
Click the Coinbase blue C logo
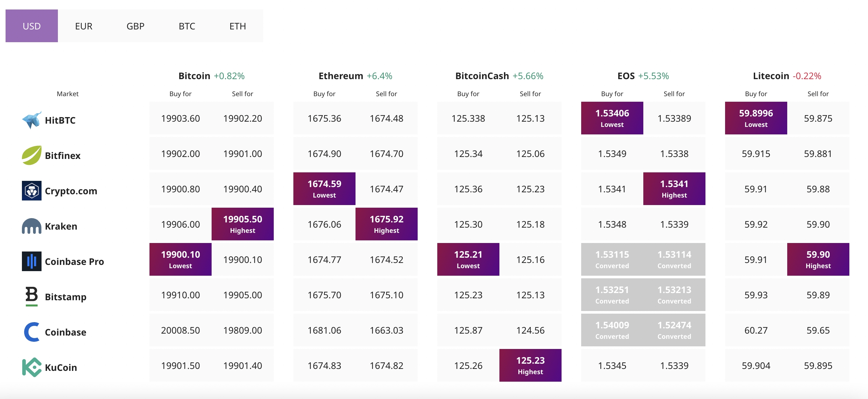coord(32,332)
